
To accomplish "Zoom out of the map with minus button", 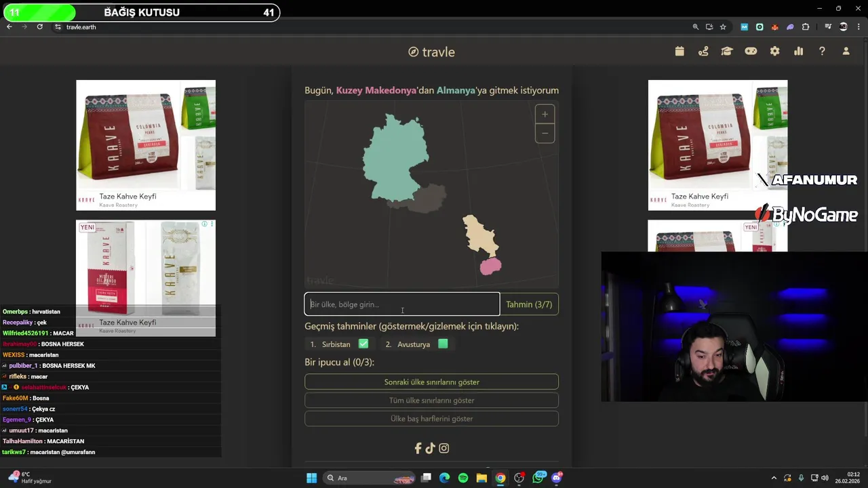I will point(545,134).
